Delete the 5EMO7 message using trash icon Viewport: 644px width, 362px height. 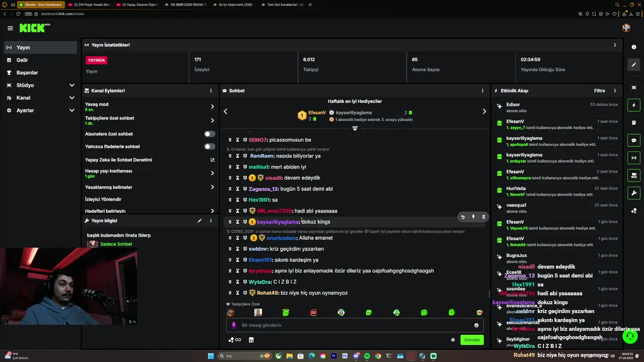(230, 140)
